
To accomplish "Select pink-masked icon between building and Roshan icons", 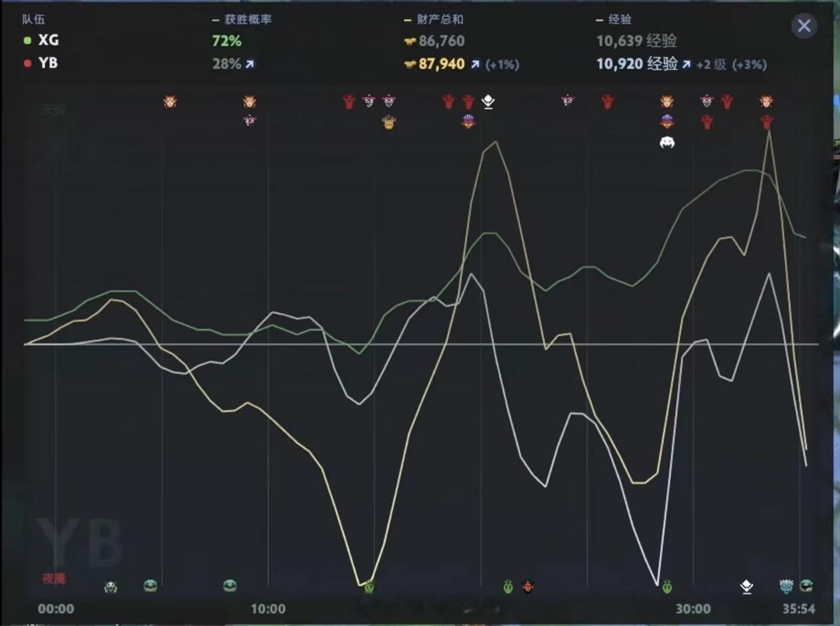I will pos(568,101).
